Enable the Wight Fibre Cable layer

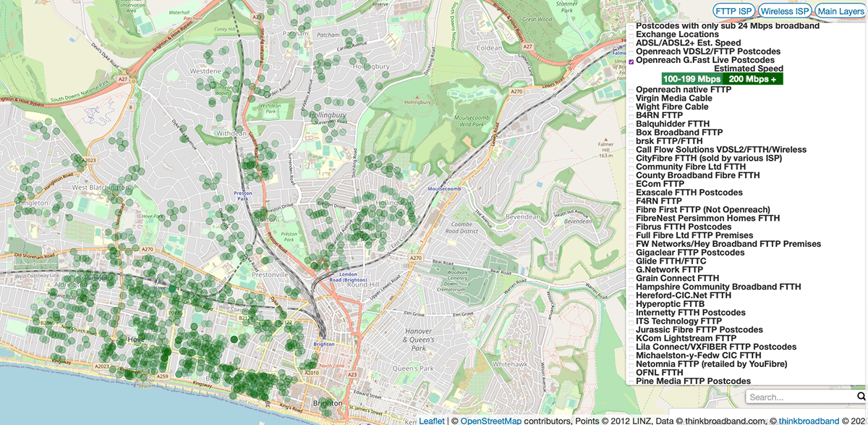[631, 107]
